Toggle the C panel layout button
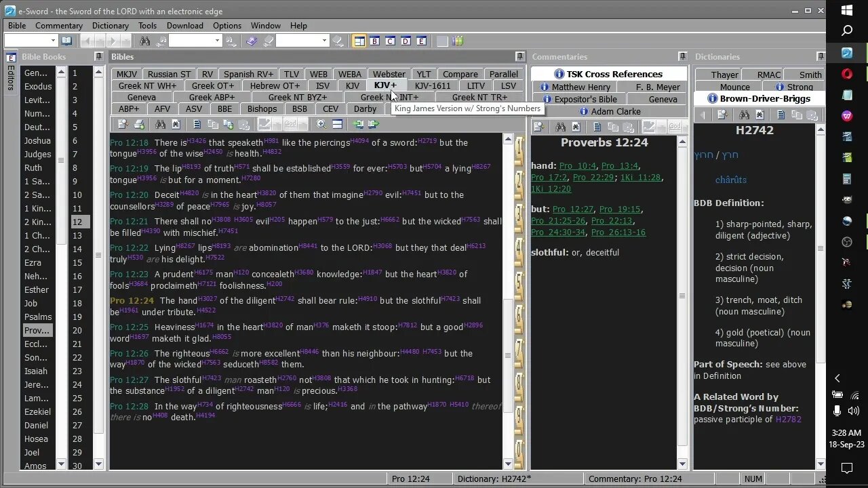The height and width of the screenshot is (488, 868). 391,41
